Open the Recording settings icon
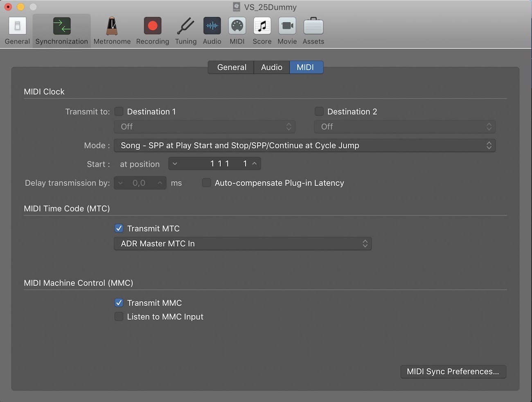The width and height of the screenshot is (532, 402). [153, 26]
